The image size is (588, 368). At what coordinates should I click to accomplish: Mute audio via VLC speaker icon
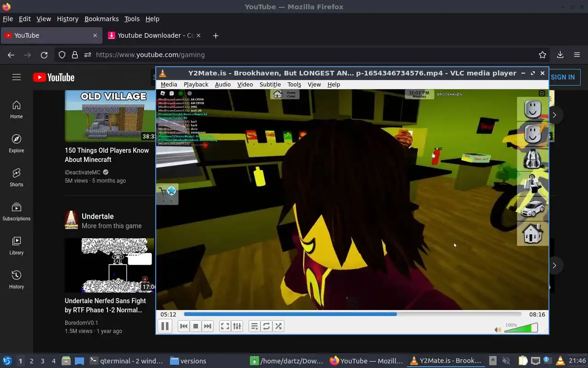(x=498, y=330)
